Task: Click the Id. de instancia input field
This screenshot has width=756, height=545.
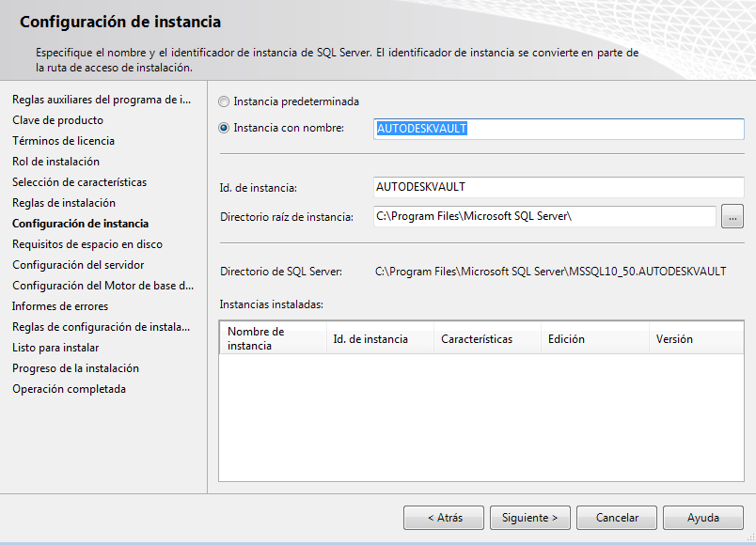Action: (559, 187)
